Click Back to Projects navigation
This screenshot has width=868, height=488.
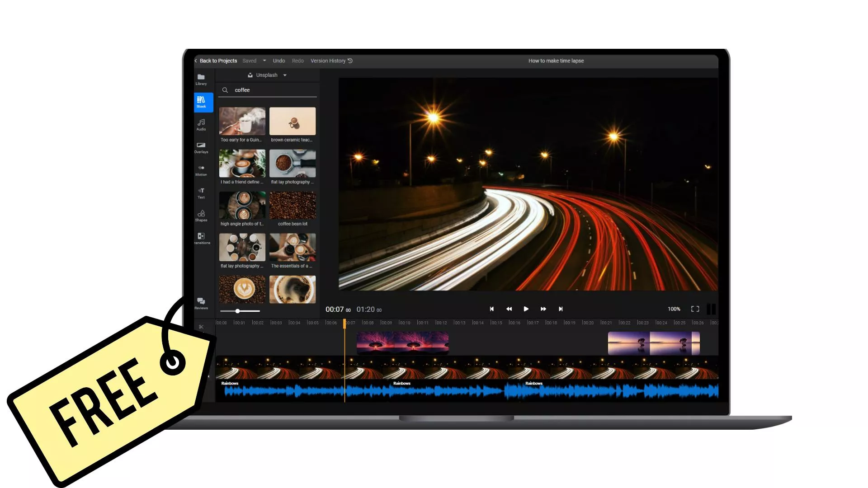(216, 60)
